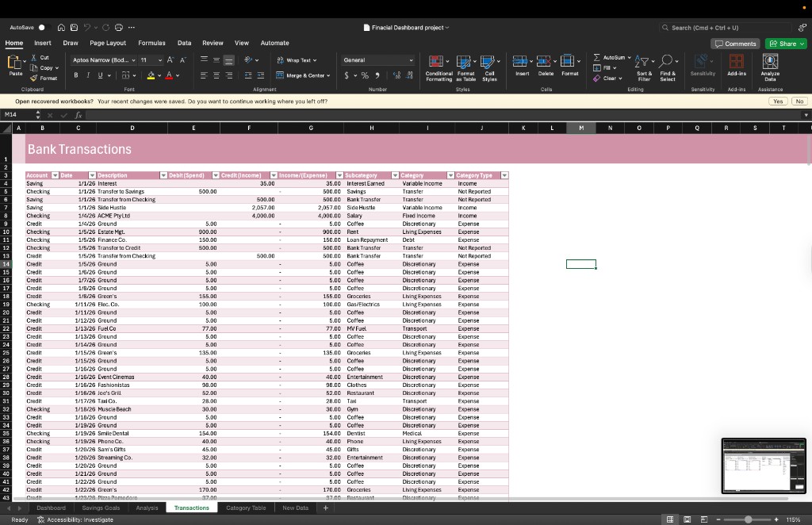Click the Find & Select icon
The width and height of the screenshot is (812, 525).
(667, 67)
